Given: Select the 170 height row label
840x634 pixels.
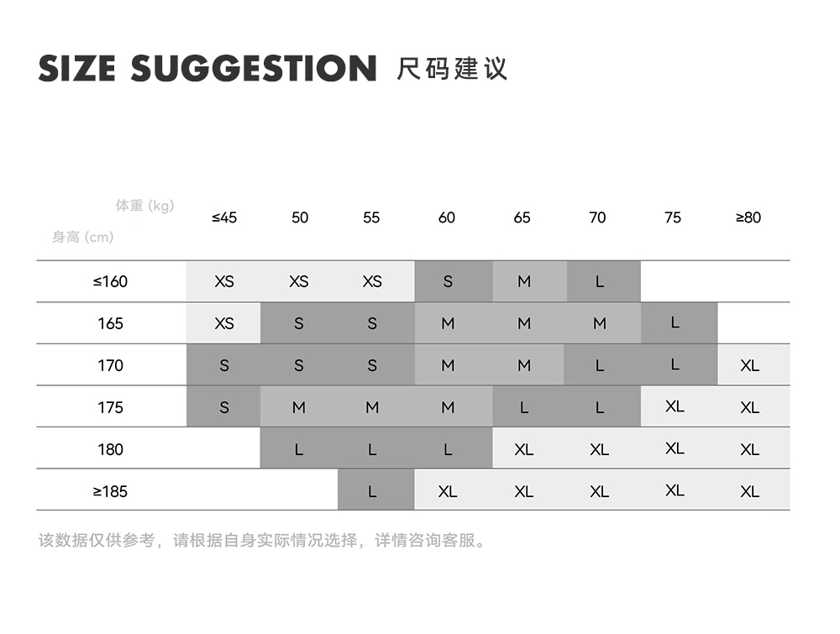Looking at the screenshot, I should click(110, 365).
